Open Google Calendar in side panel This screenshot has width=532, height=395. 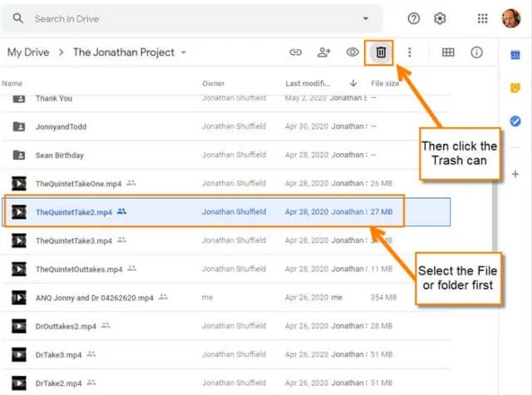(515, 55)
